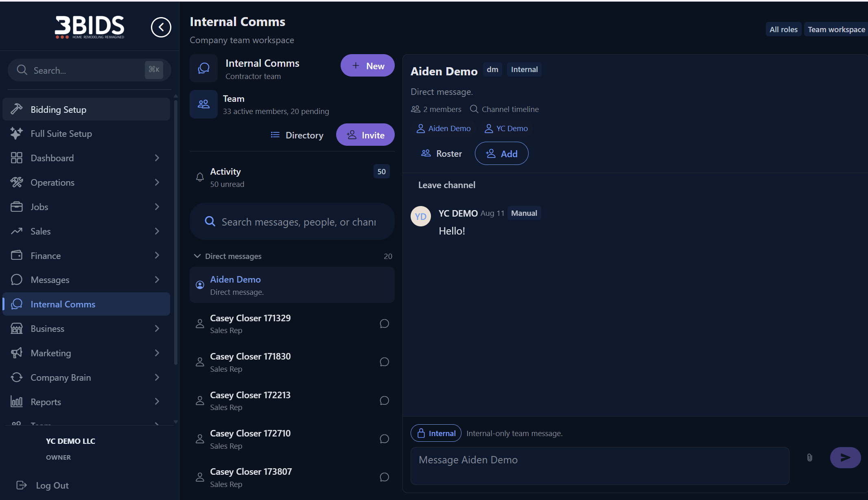Click the Bidding Setup hammer icon
Viewport: 868px width, 500px height.
click(x=17, y=109)
